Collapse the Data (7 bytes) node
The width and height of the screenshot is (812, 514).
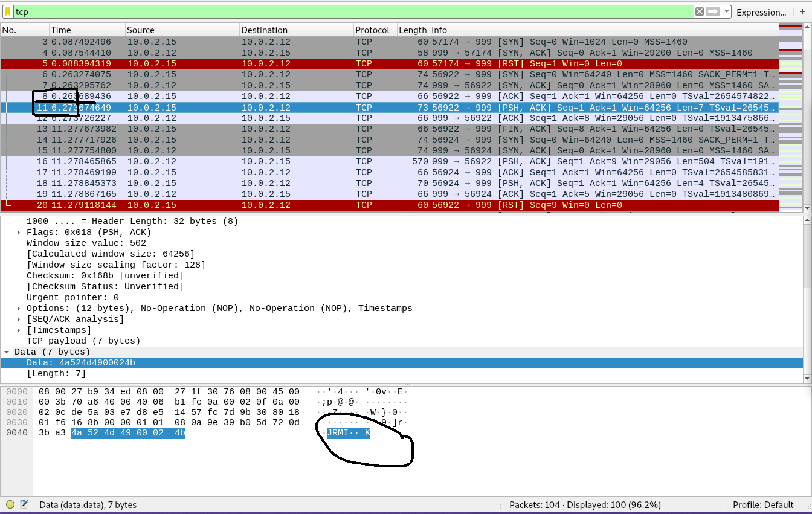[x=7, y=352]
